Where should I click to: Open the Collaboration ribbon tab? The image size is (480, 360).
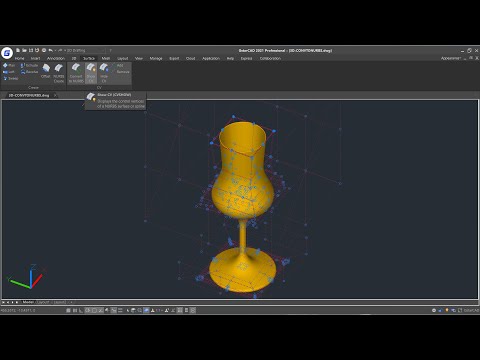(270, 58)
